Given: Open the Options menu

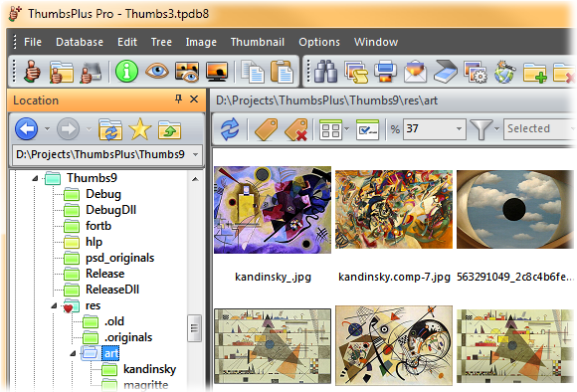Looking at the screenshot, I should pos(319,42).
